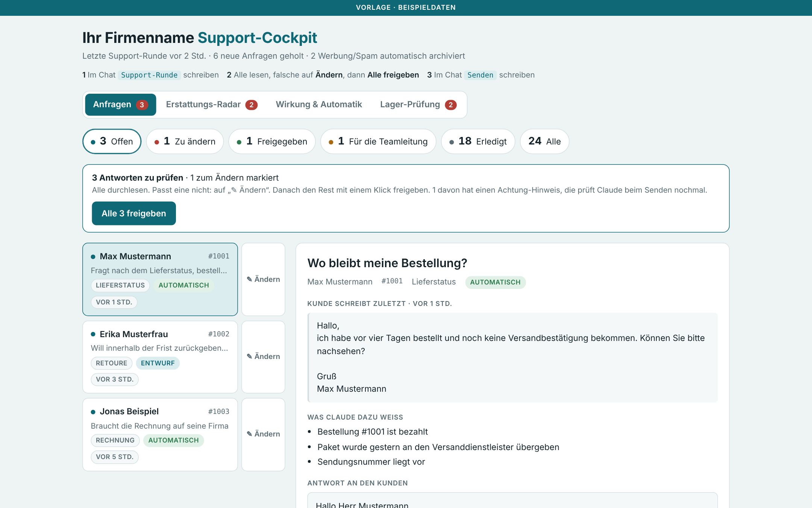Image resolution: width=812 pixels, height=508 pixels.
Task: Open Erika Musterfrau request card #1002
Action: coord(160,357)
